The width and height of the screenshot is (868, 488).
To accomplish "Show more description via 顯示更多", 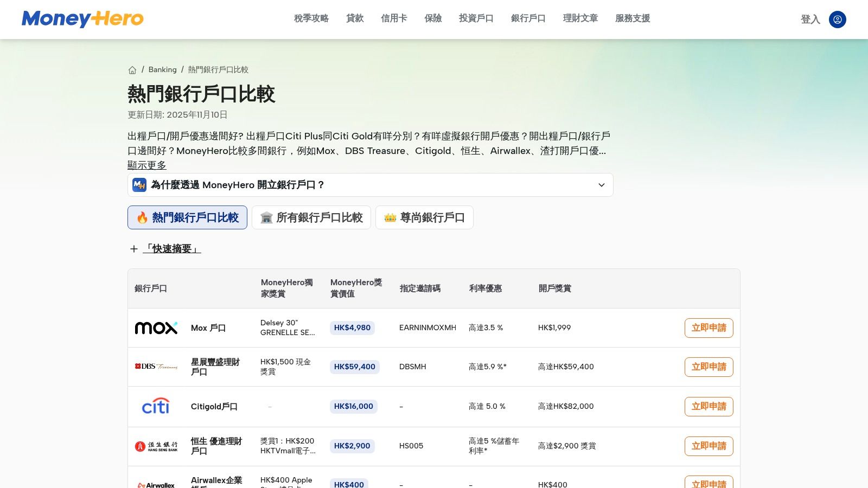I will (147, 165).
